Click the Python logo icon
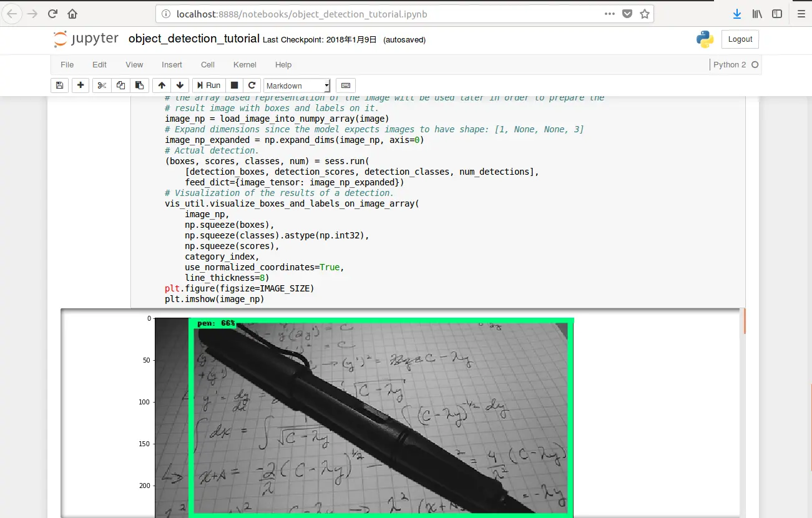The height and width of the screenshot is (518, 812). coord(705,39)
